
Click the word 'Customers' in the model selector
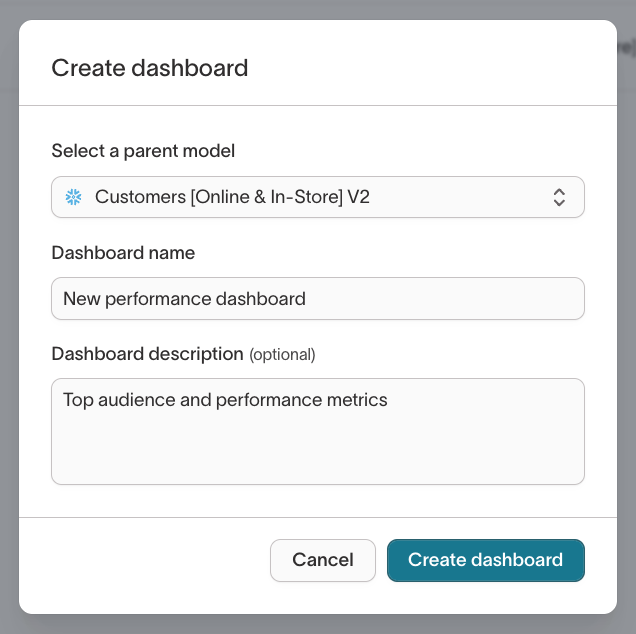(139, 197)
